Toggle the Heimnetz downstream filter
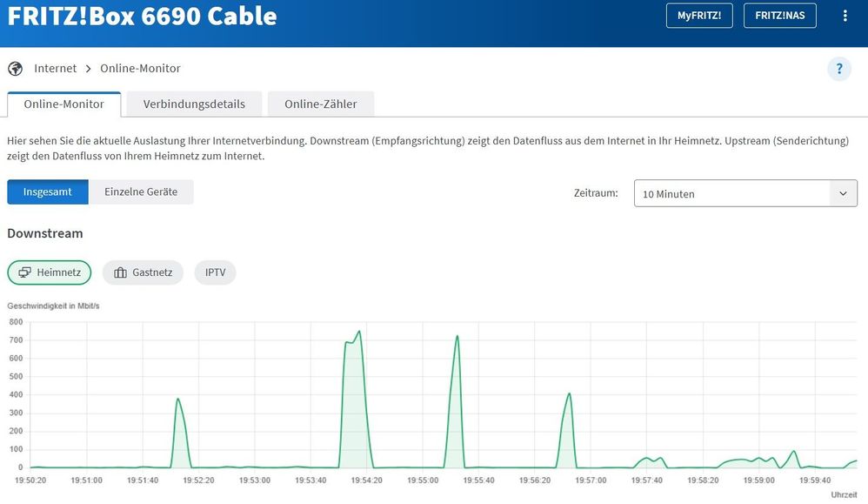This screenshot has width=868, height=504. tap(50, 272)
